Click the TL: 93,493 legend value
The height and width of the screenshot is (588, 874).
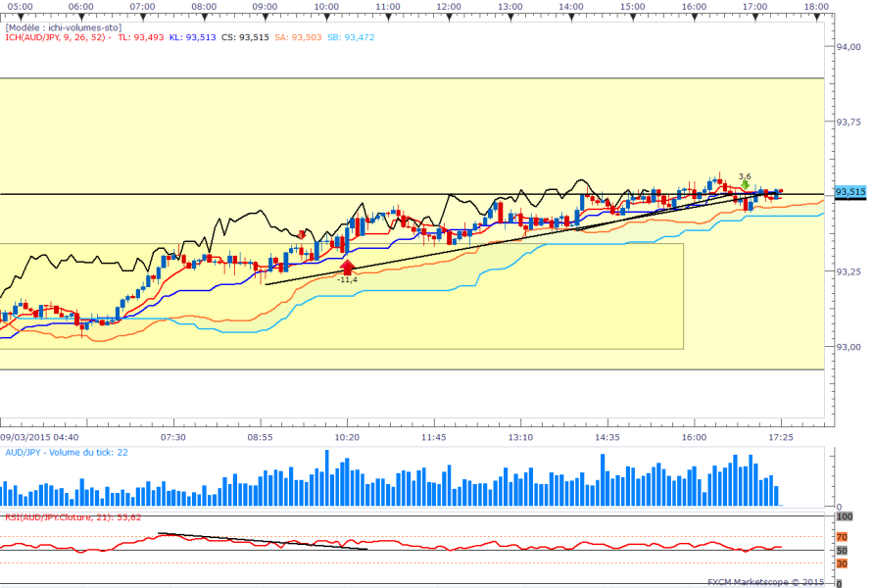140,37
